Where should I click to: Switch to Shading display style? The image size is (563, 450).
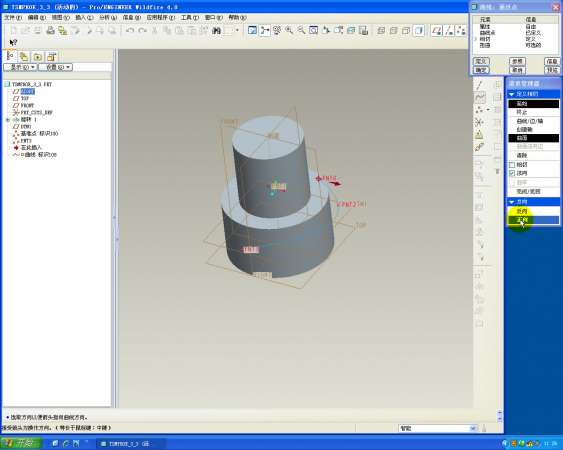point(419,31)
